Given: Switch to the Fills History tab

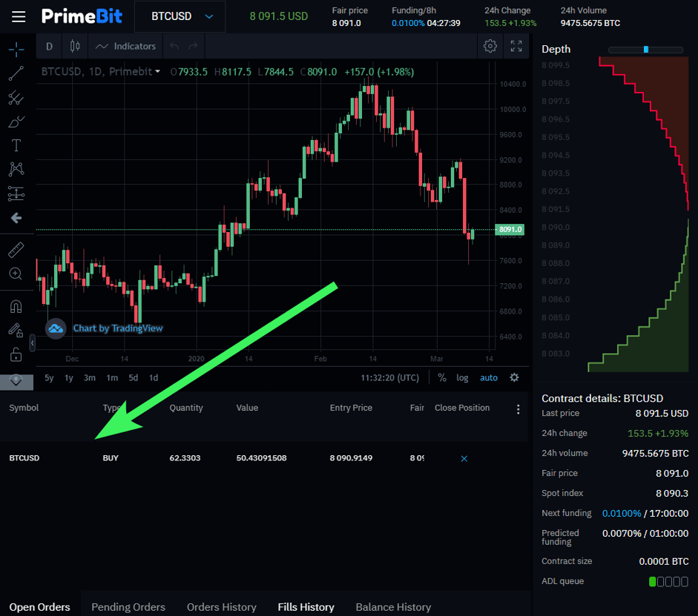Looking at the screenshot, I should pos(306,607).
